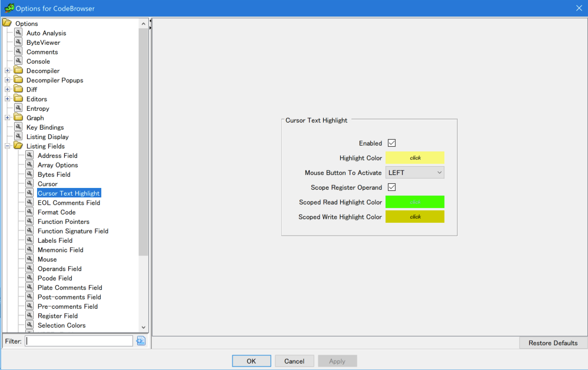
Task: Click the Array Options icon
Action: coord(29,164)
